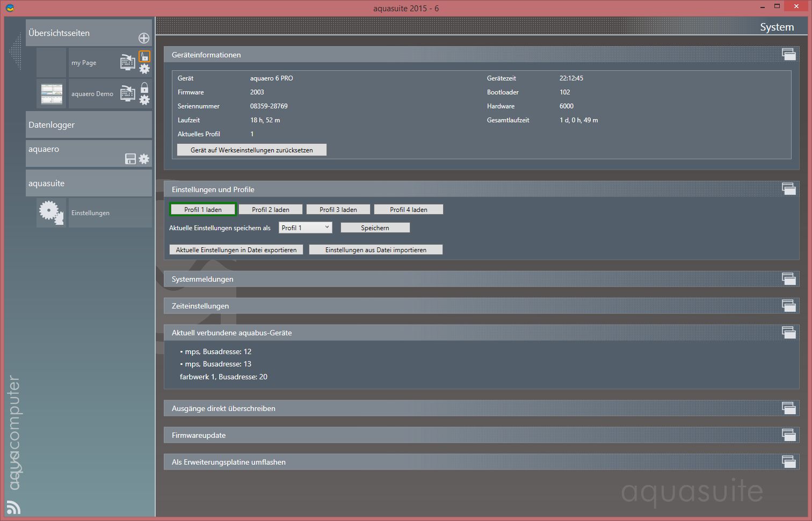This screenshot has width=812, height=521.
Task: Click the desktop mode icon for my Page
Action: click(127, 62)
